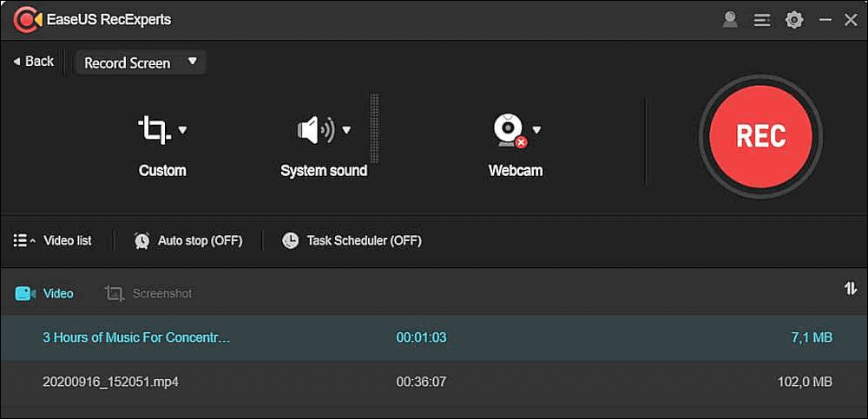Open the Record Screen mode dropdown
This screenshot has width=868, height=419.
(140, 62)
